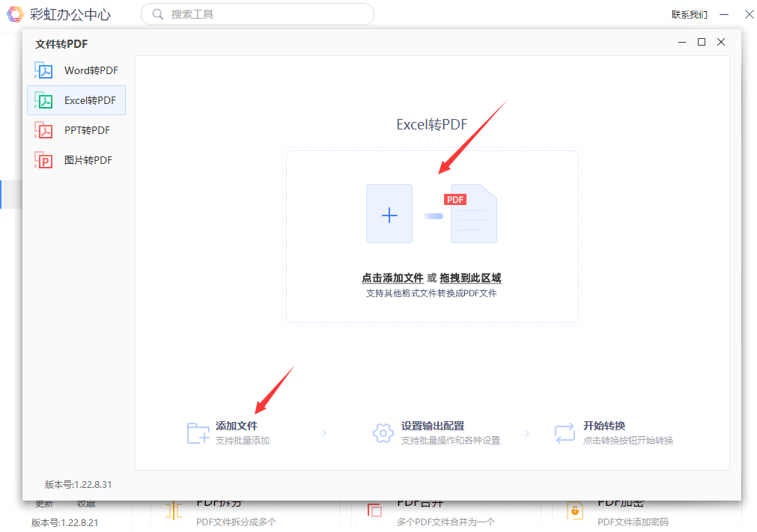Screen dimensions: 757x532
Task: Click the 设置输出配置 step label
Action: click(x=433, y=426)
